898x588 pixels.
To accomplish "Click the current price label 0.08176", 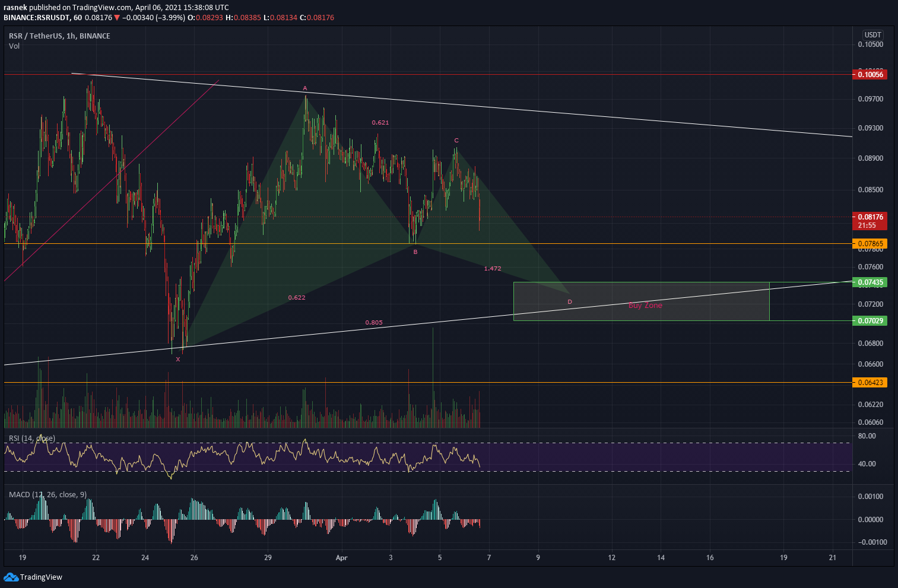I will (x=870, y=217).
